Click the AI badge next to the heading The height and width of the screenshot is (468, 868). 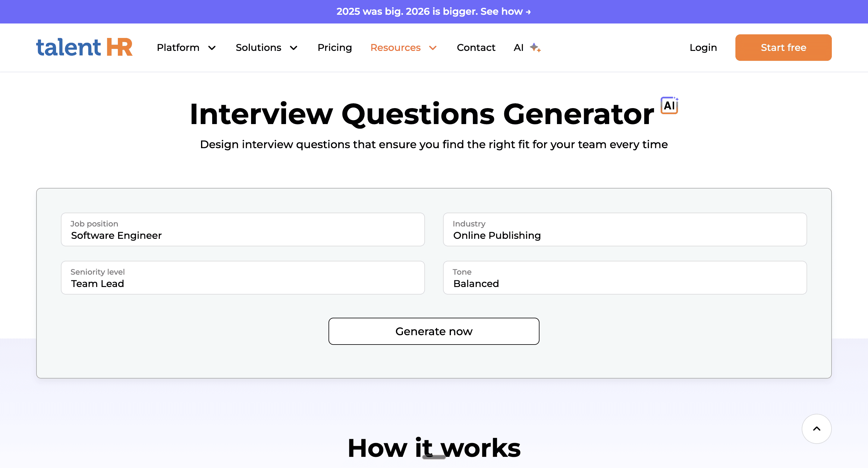point(669,105)
